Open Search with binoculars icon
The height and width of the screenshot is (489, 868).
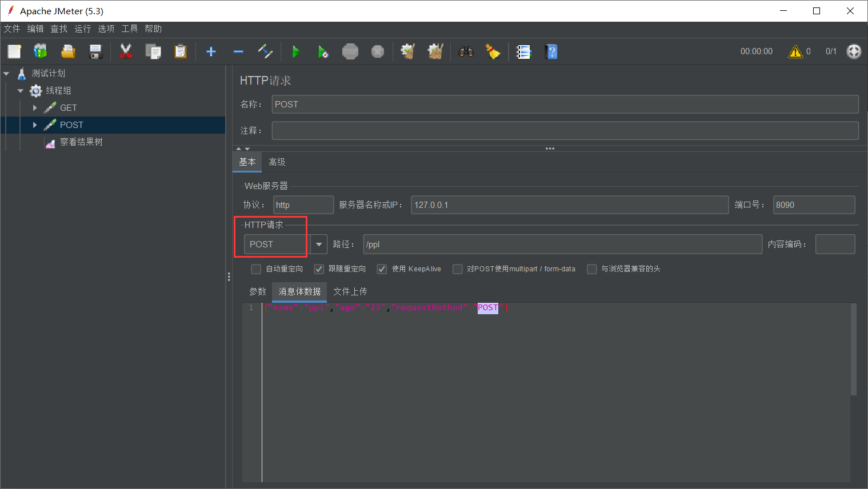click(x=466, y=51)
